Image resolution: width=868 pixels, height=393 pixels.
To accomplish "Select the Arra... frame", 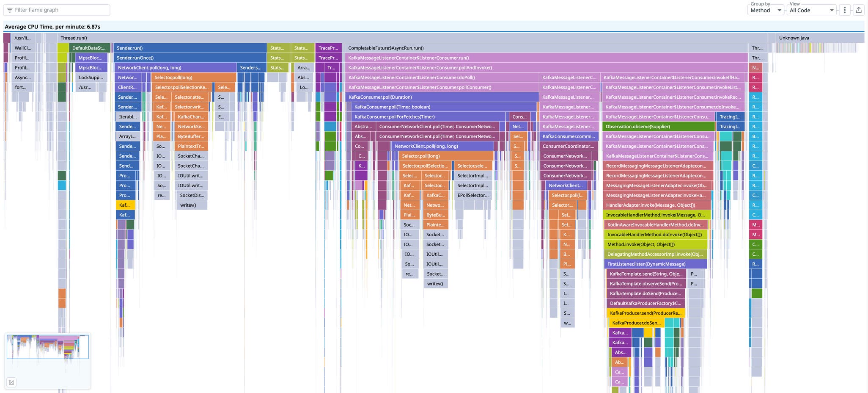I will [x=304, y=67].
